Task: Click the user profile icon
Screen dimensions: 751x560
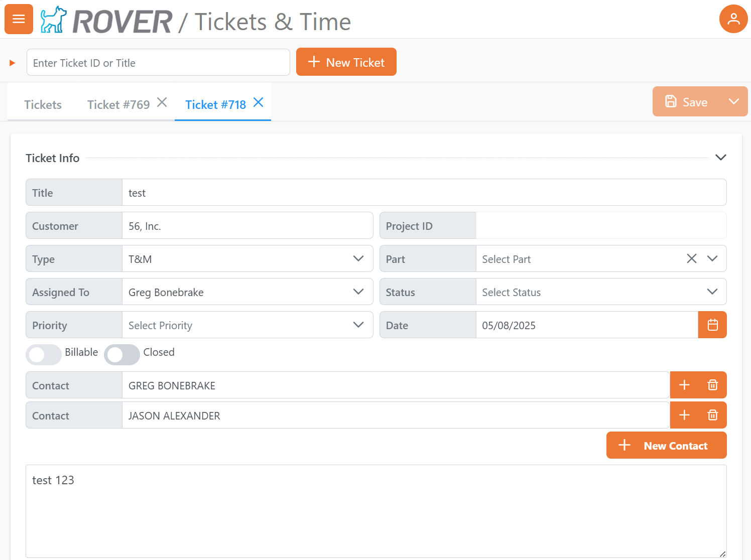Action: click(x=733, y=19)
